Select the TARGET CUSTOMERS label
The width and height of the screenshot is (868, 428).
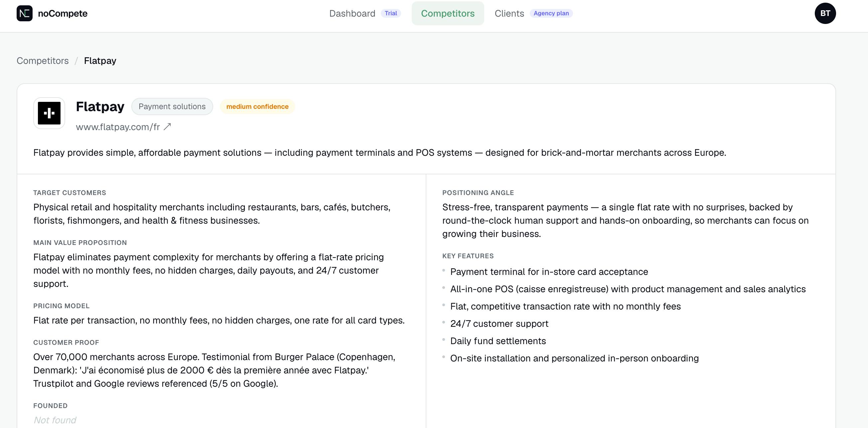pos(70,193)
